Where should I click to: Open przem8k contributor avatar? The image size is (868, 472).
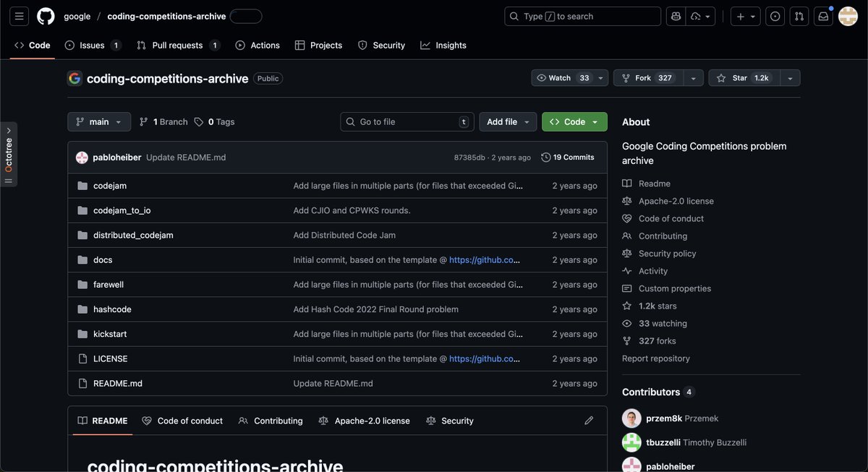(x=631, y=418)
